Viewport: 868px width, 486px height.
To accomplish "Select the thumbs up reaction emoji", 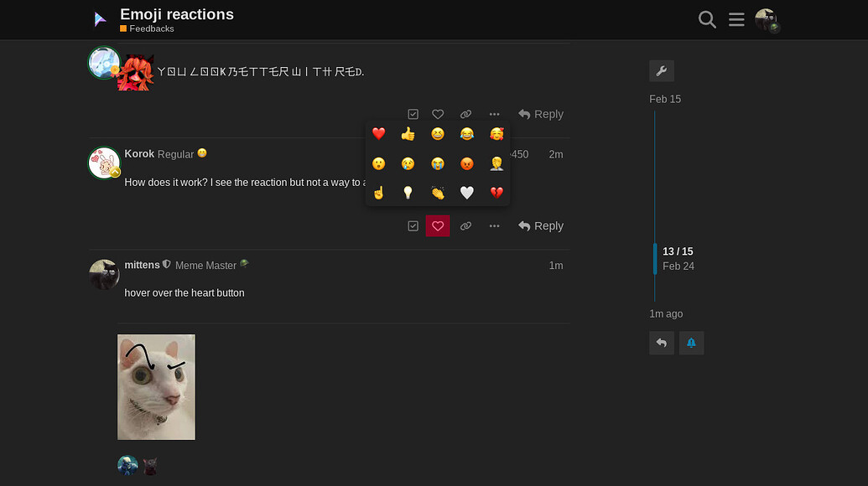I will (408, 133).
